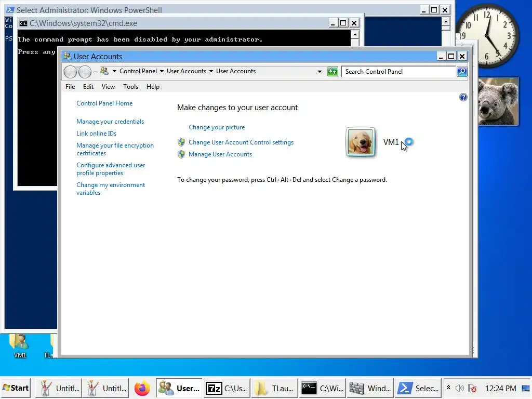
Task: Switch to TLauncher folder taskbar item
Action: pyautogui.click(x=274, y=388)
